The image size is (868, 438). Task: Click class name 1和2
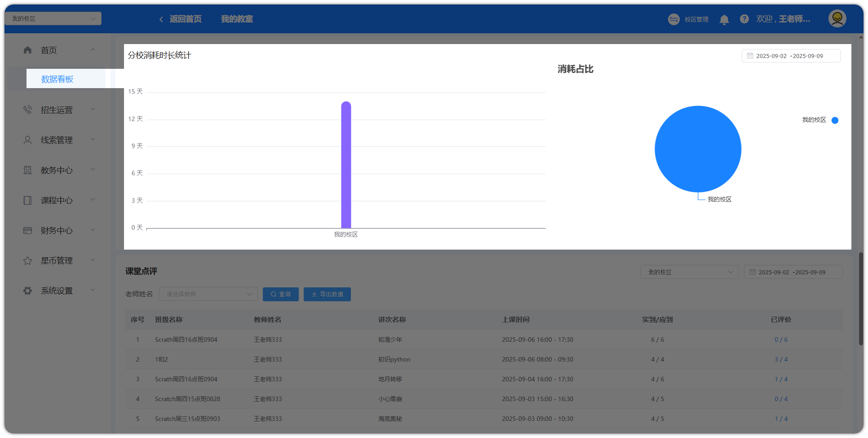[x=161, y=359]
